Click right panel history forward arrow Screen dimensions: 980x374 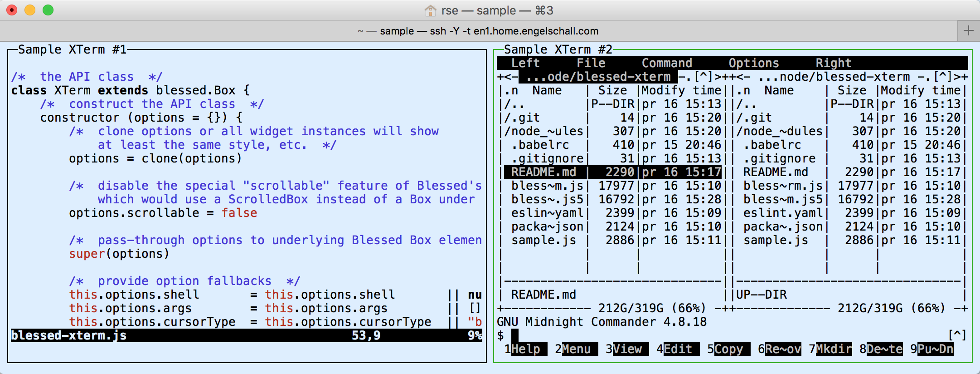pos(957,77)
